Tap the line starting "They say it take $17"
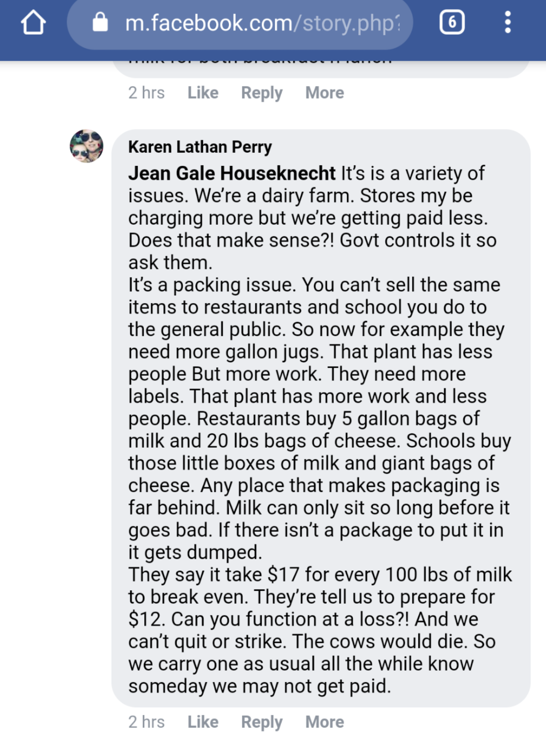This screenshot has height=756, width=546. (319, 575)
